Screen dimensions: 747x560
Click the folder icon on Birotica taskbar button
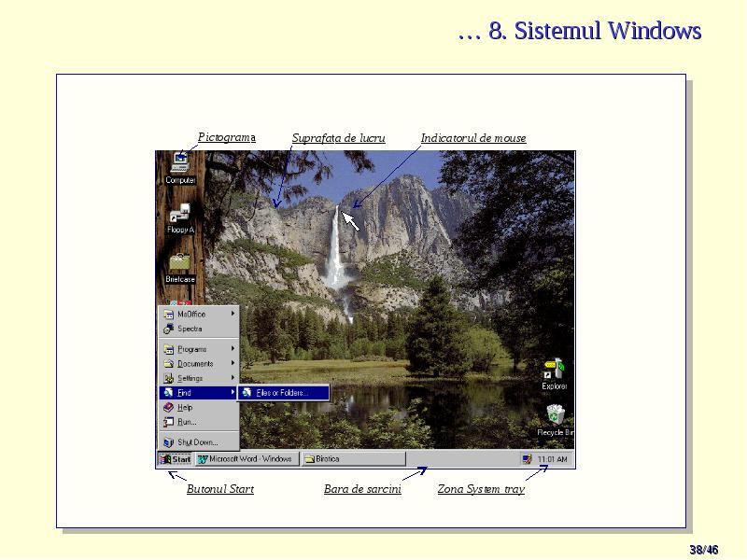[310, 459]
